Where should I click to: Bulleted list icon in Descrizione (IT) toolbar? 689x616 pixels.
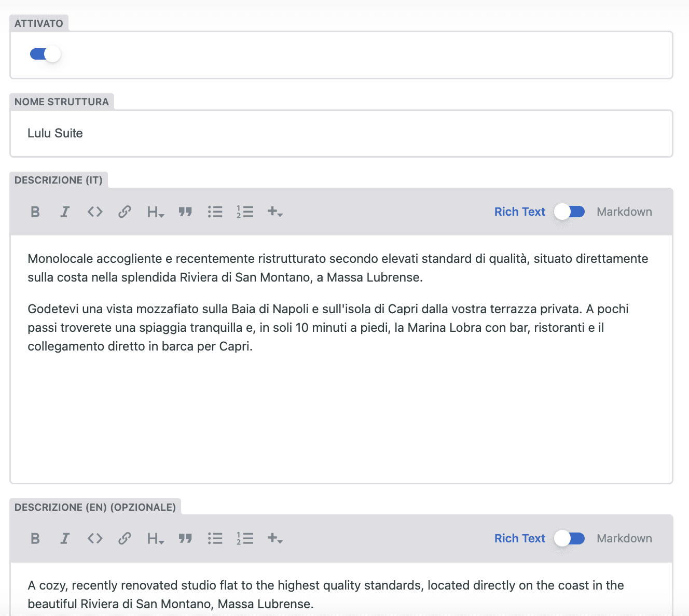click(215, 212)
